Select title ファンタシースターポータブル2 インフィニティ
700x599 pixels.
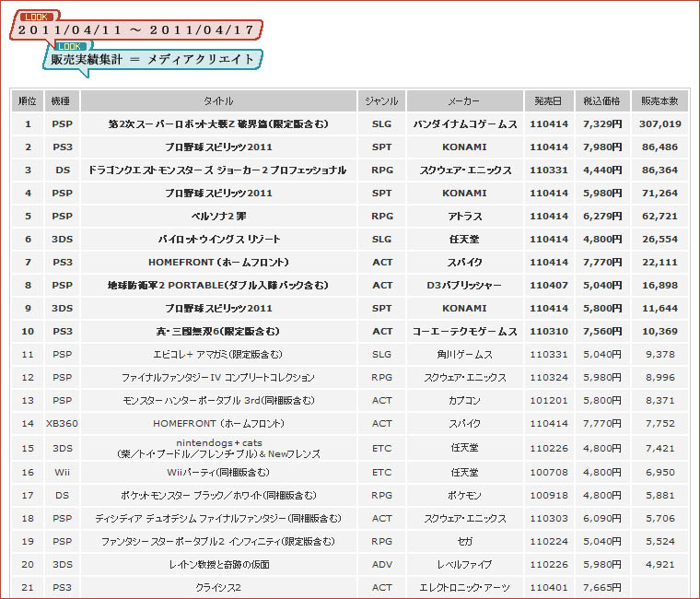coord(218,542)
